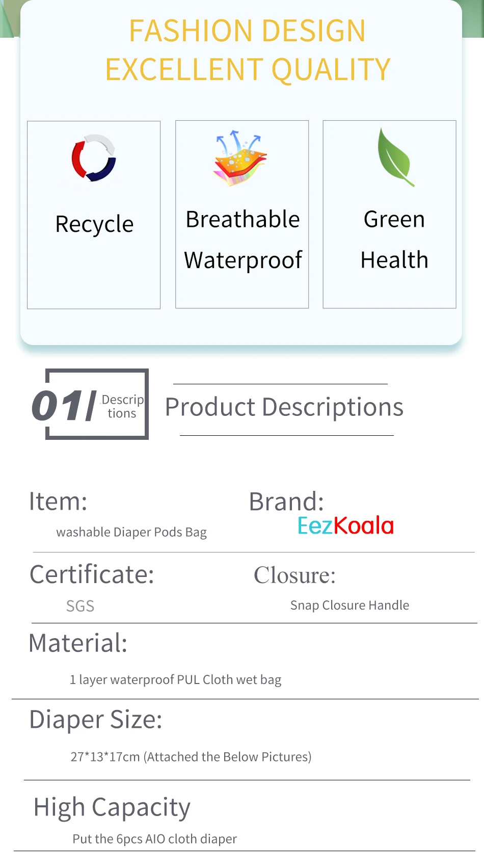Click the 01 Descriptions badge
Image resolution: width=484 pixels, height=868 pixels.
point(90,405)
